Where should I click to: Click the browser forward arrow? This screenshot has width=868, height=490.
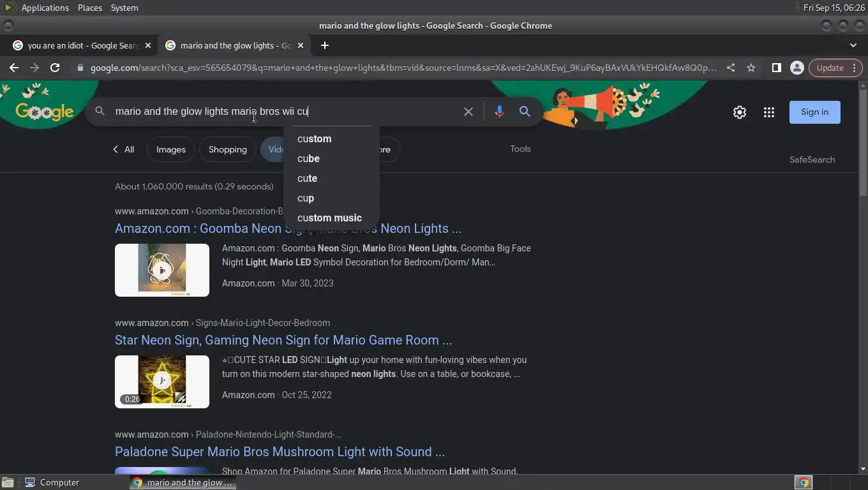tap(34, 68)
